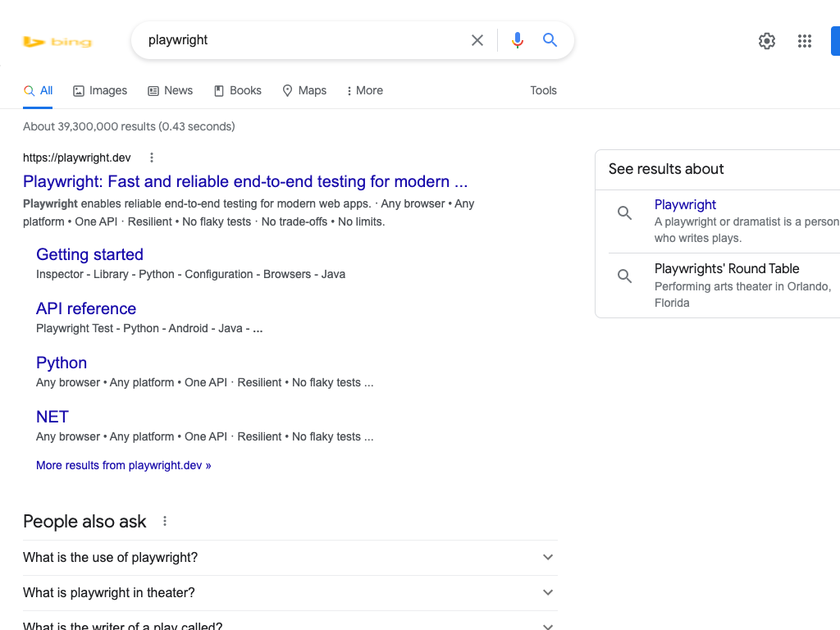Open Playwrights' Round Table result

[x=727, y=268]
